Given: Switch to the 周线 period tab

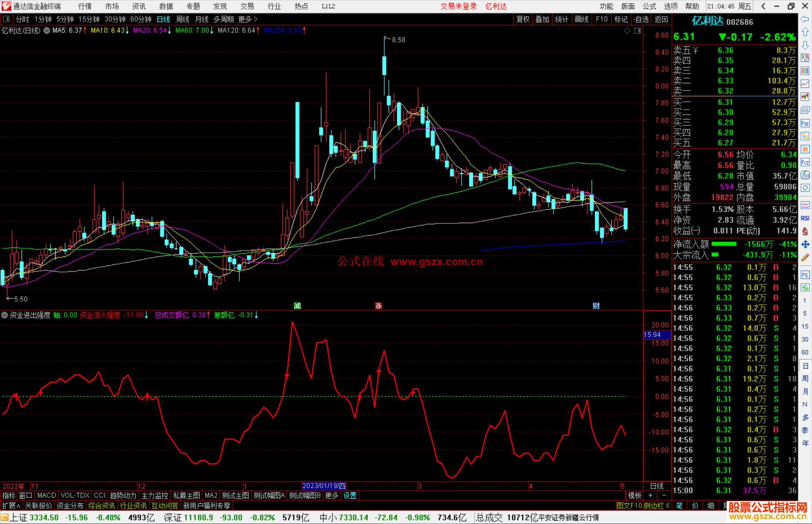Looking at the screenshot, I should [x=183, y=19].
